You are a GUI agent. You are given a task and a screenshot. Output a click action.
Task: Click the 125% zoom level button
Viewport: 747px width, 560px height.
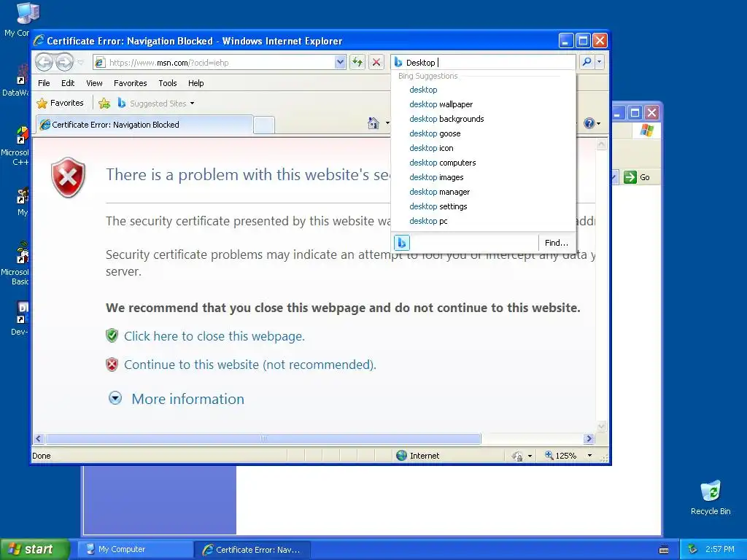point(560,456)
